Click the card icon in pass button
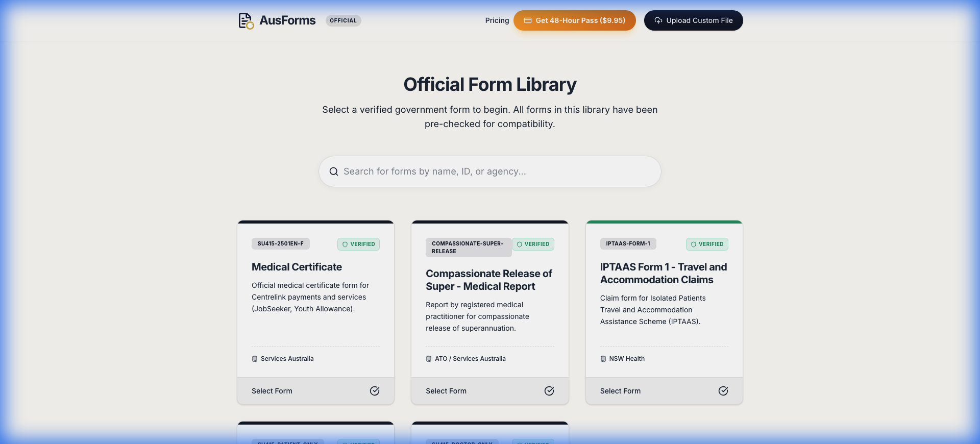Screen dimensions: 980x444 click(528, 20)
